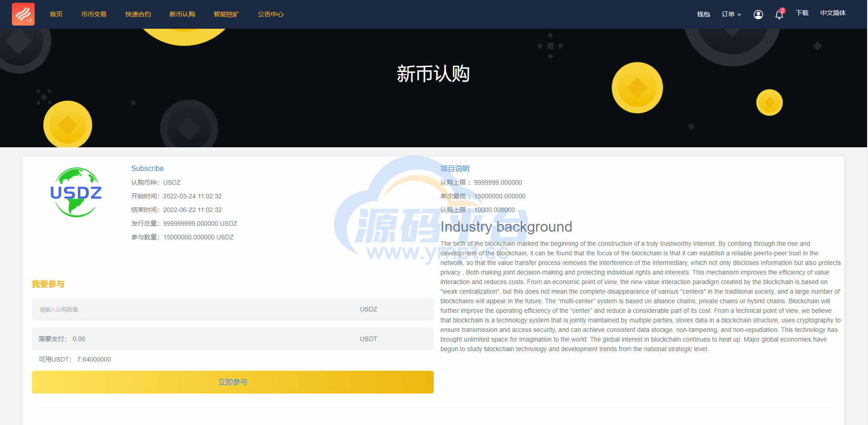Click the Industry background heading
This screenshot has width=868, height=425.
(x=506, y=227)
